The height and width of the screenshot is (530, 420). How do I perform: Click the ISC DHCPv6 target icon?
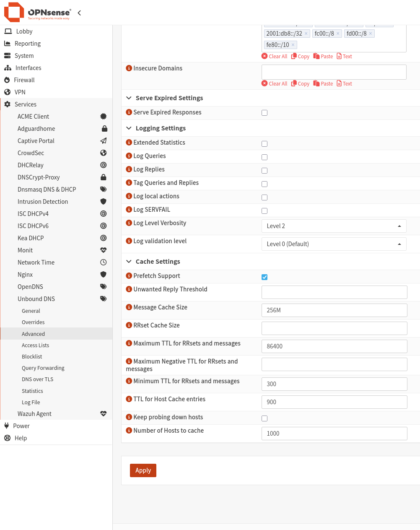pyautogui.click(x=104, y=226)
